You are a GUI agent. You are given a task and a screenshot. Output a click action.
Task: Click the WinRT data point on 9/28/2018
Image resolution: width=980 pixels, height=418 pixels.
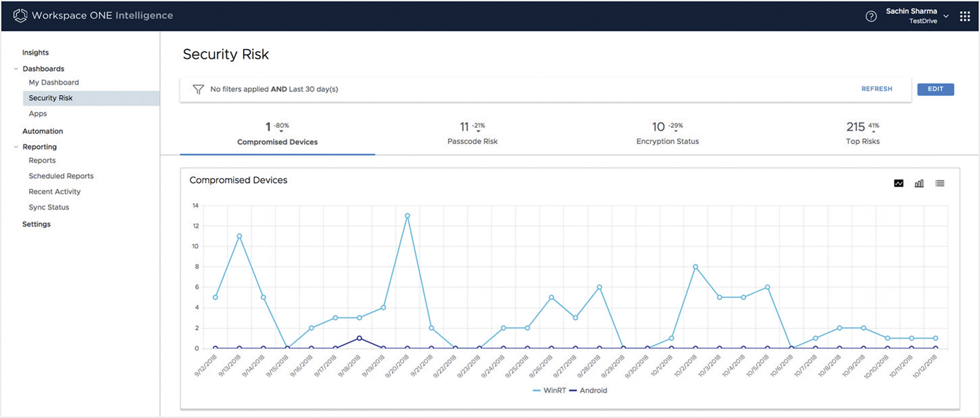(x=599, y=287)
